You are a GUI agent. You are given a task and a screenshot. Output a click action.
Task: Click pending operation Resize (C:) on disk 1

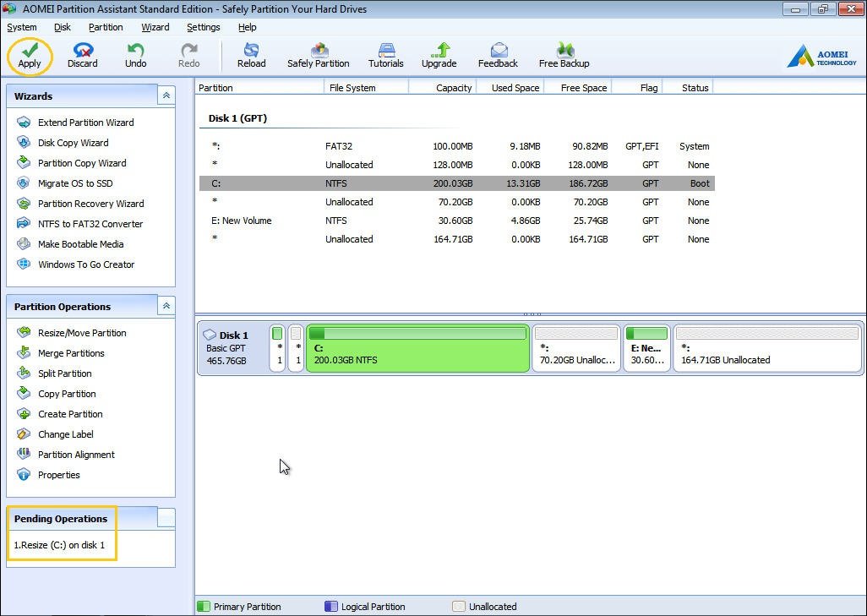(x=59, y=545)
